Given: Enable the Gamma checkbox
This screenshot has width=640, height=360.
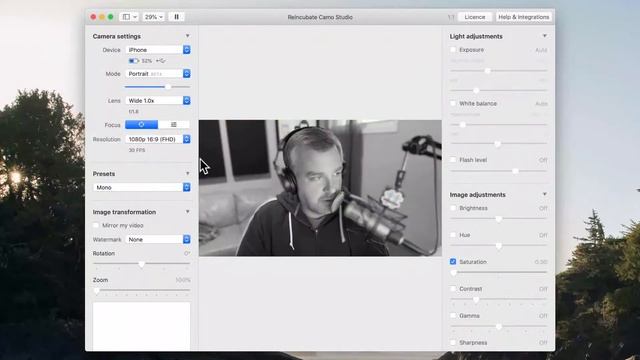Looking at the screenshot, I should point(453,316).
